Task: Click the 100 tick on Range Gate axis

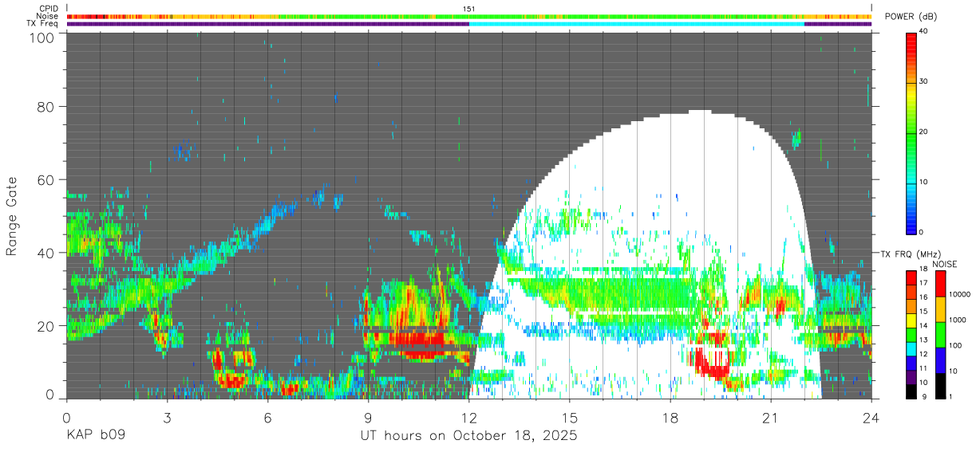Action: tap(42, 37)
